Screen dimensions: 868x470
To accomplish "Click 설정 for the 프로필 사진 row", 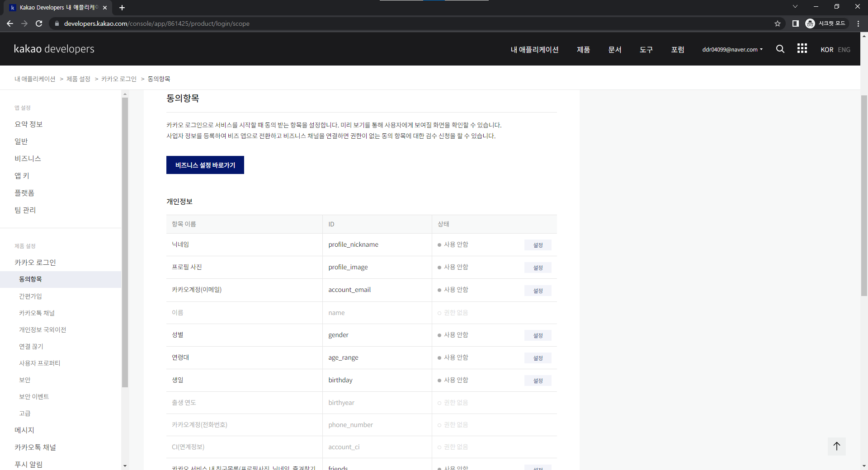I will 538,268.
